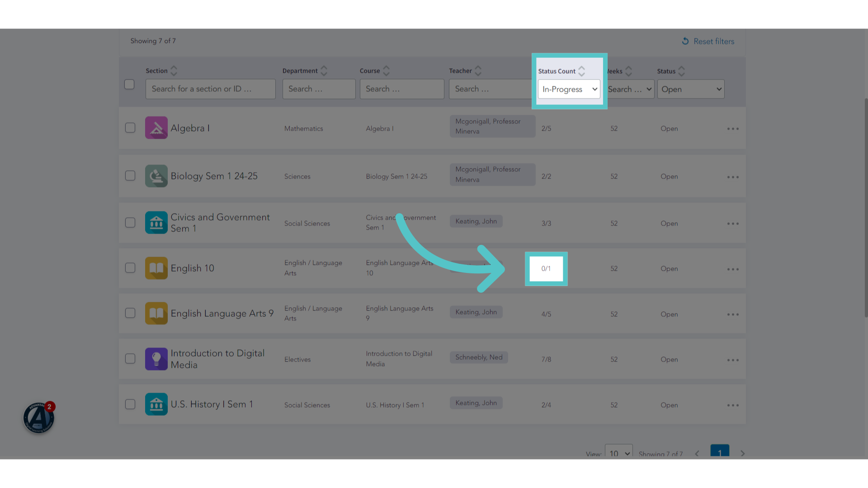Open the Introduction to Digital Media lightbulb icon

(156, 359)
